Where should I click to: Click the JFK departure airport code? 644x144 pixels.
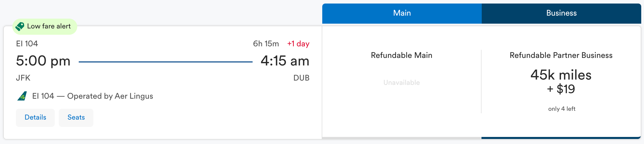pyautogui.click(x=23, y=78)
